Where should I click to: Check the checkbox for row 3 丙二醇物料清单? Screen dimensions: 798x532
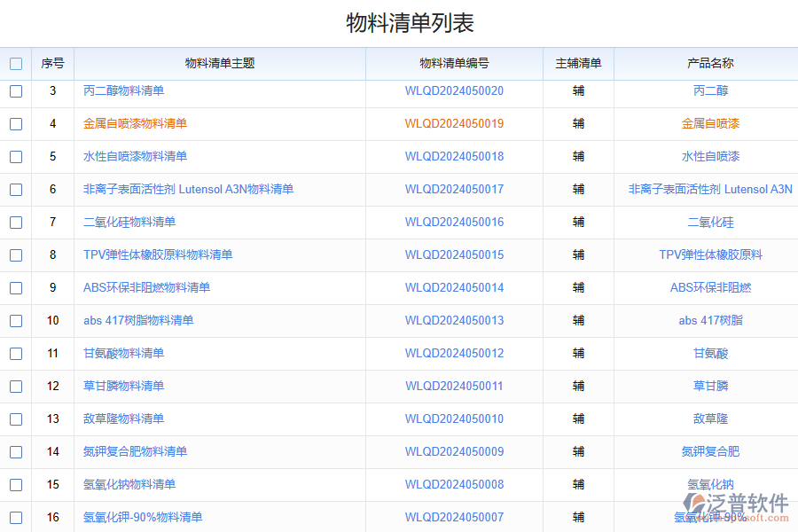pyautogui.click(x=15, y=91)
